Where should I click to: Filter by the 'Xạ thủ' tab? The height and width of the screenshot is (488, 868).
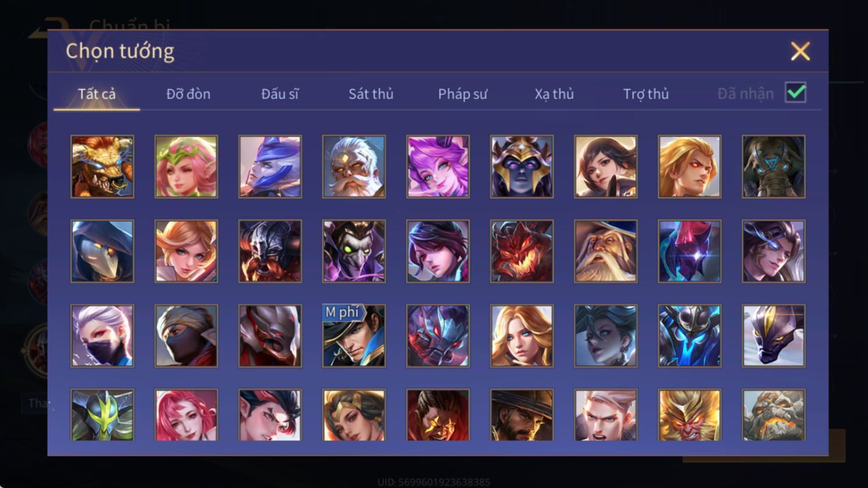[554, 94]
